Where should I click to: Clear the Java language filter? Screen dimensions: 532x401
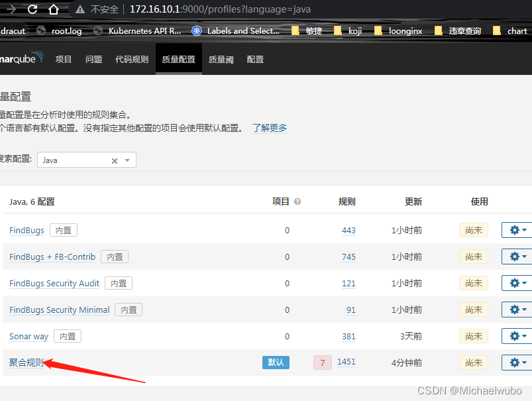(x=115, y=160)
